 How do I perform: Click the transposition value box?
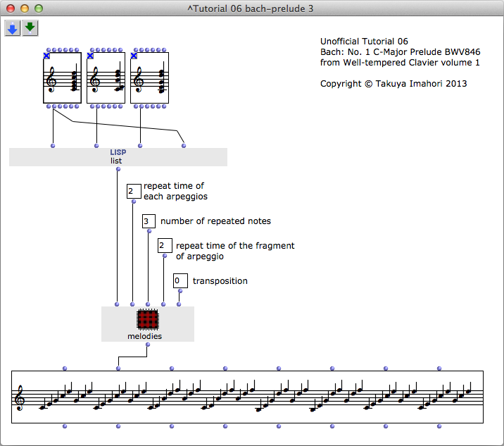(x=180, y=280)
